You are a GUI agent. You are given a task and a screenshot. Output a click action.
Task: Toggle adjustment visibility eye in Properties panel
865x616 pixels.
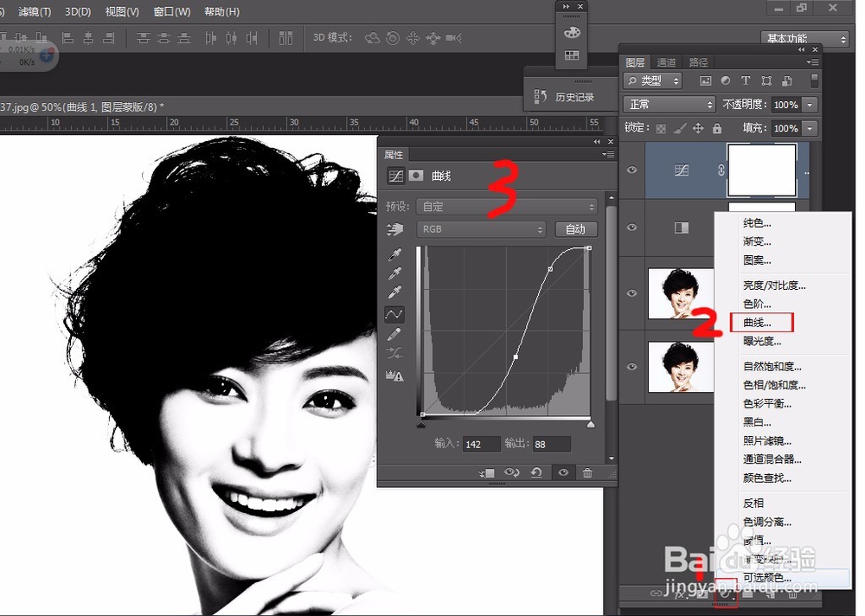(x=563, y=472)
